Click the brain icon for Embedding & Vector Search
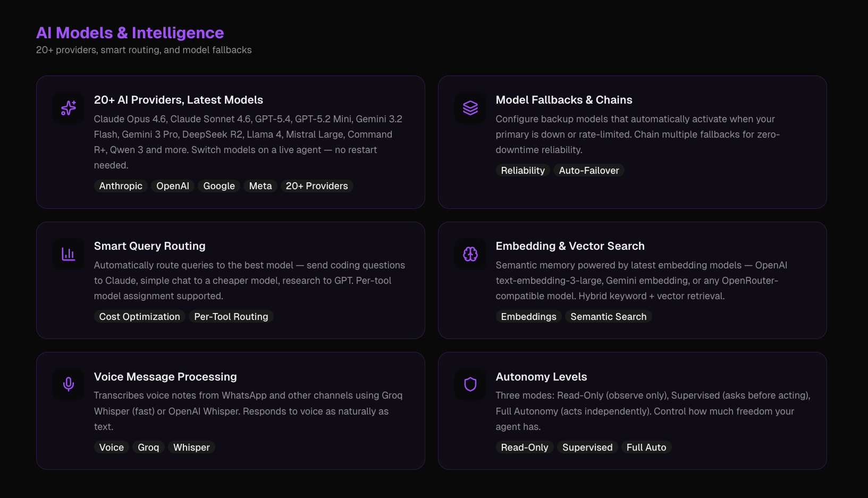 tap(470, 254)
